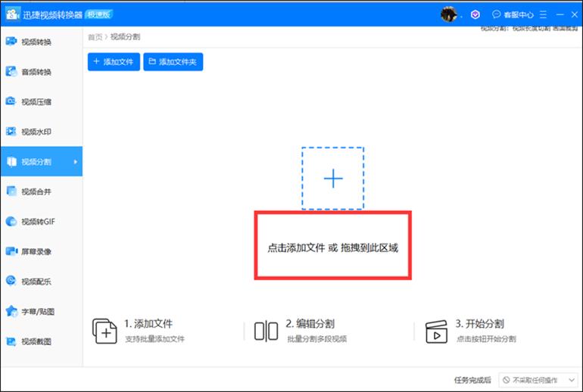Click the 2. 编辑分割 step icon
Viewport: 583px width, 392px height.
266,331
